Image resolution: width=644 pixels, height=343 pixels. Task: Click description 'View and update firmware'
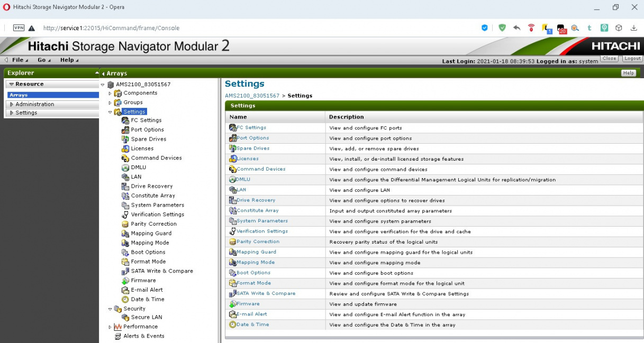click(363, 304)
